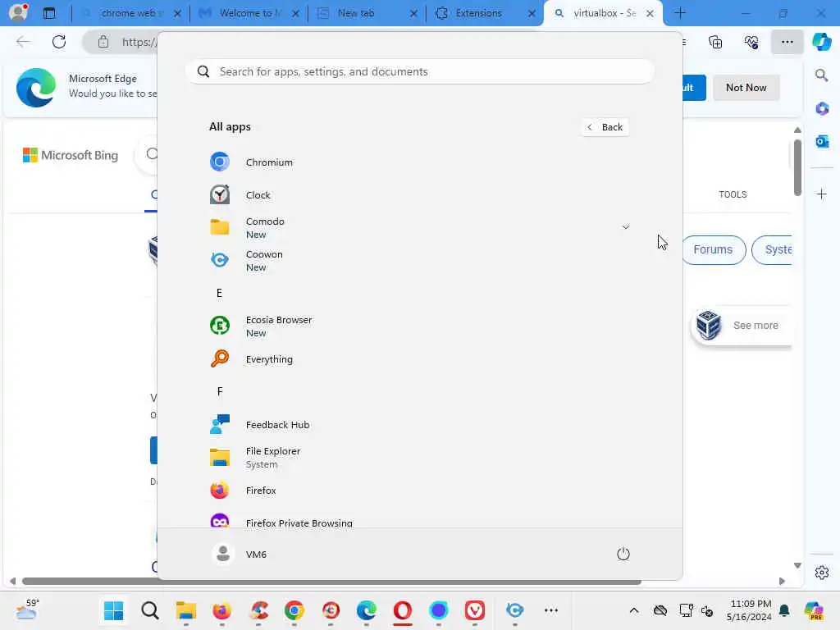Open Edge sidebar settings gear
The width and height of the screenshot is (840, 630).
tap(822, 573)
